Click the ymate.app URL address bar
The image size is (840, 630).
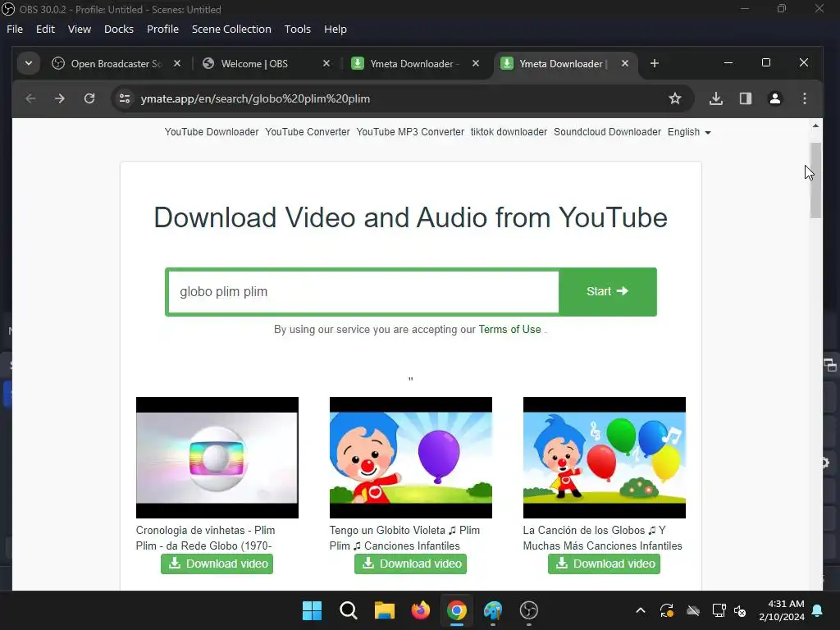[402, 98]
